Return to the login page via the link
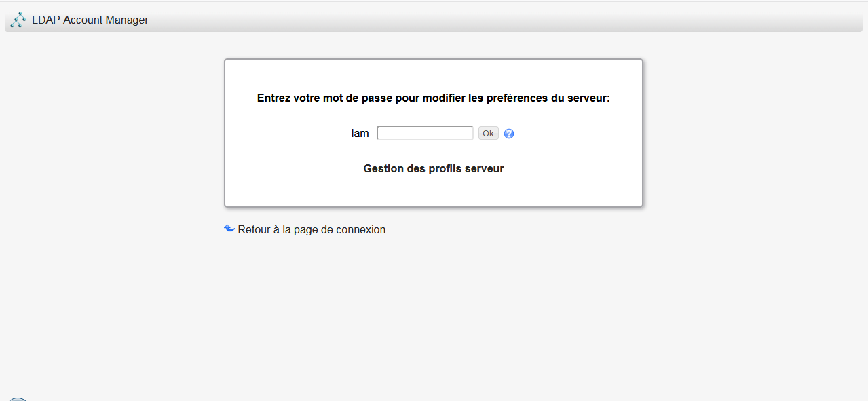This screenshot has width=868, height=401. 312,229
